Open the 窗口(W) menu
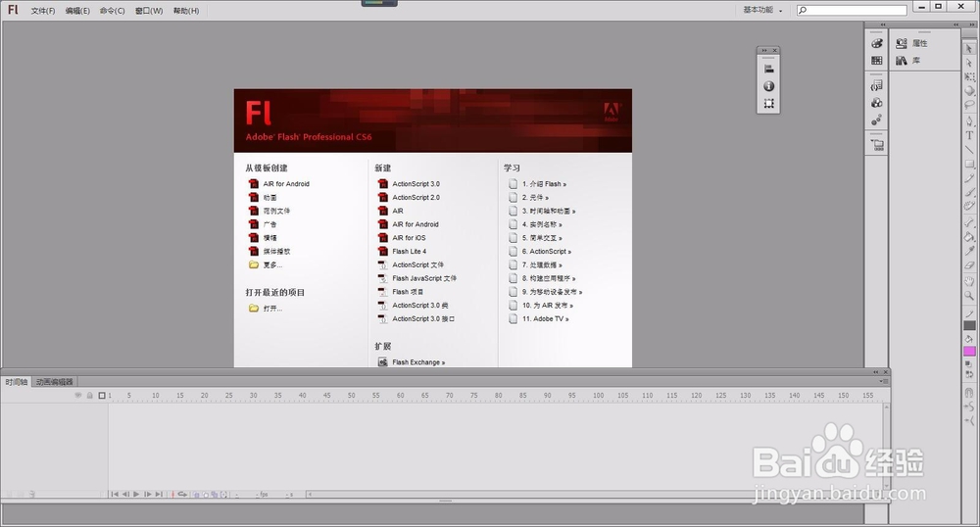Screen dimensions: 980x527 (x=149, y=11)
